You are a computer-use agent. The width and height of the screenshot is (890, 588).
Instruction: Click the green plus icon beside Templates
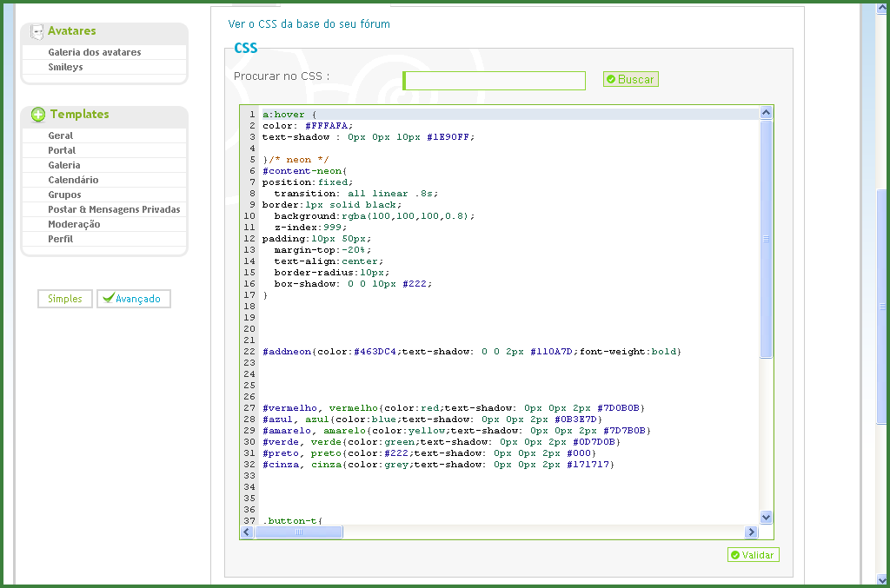click(38, 115)
